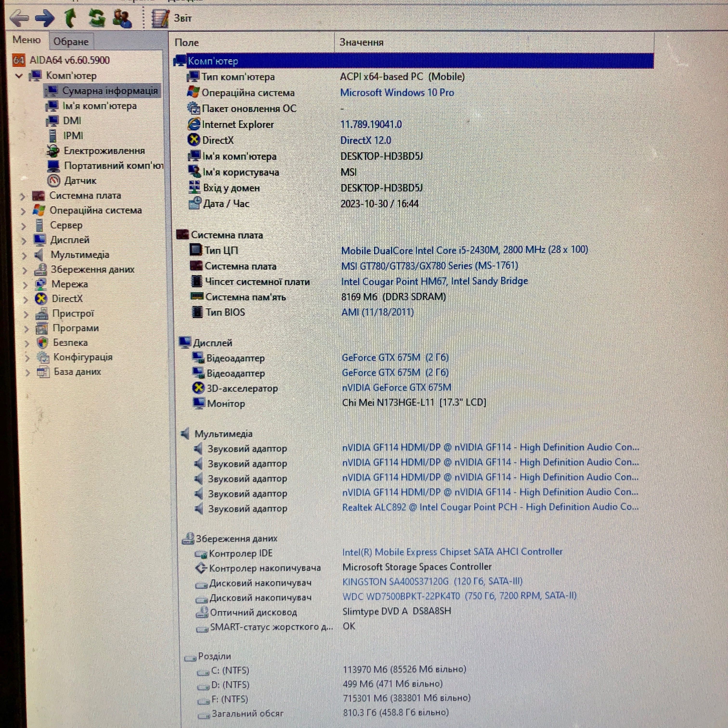Image resolution: width=728 pixels, height=728 pixels.
Task: Click the Тип комп'ютера row icon
Action: coord(193,77)
